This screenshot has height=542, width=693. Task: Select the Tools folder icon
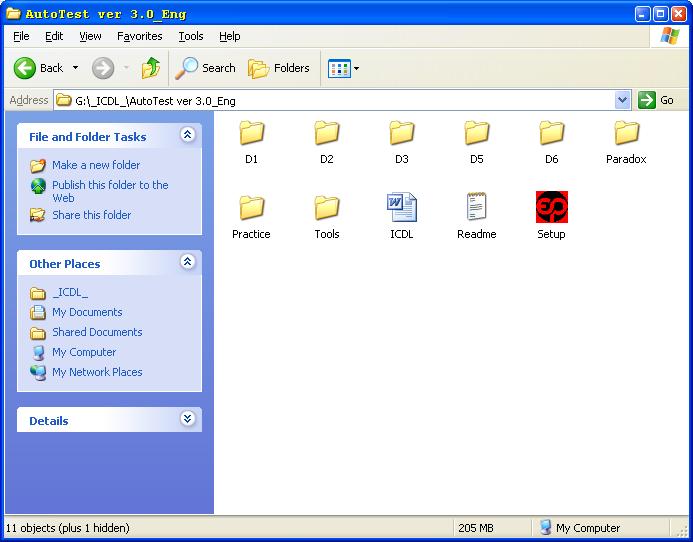tap(326, 208)
